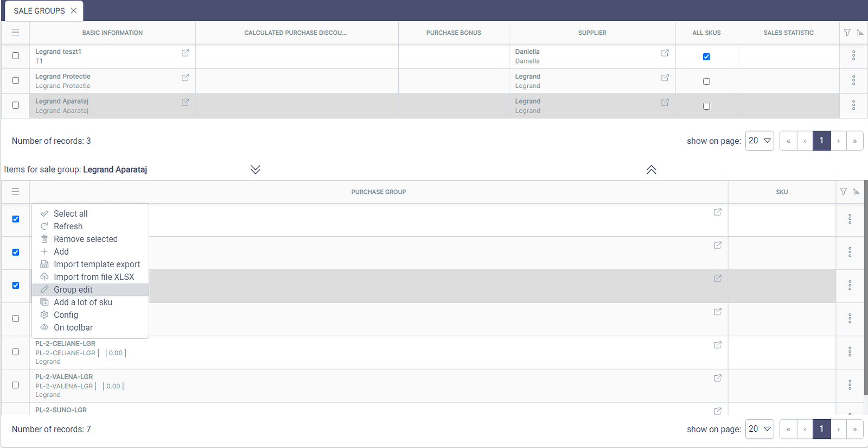
Task: Choose Group edit from the context menu
Action: pyautogui.click(x=73, y=289)
